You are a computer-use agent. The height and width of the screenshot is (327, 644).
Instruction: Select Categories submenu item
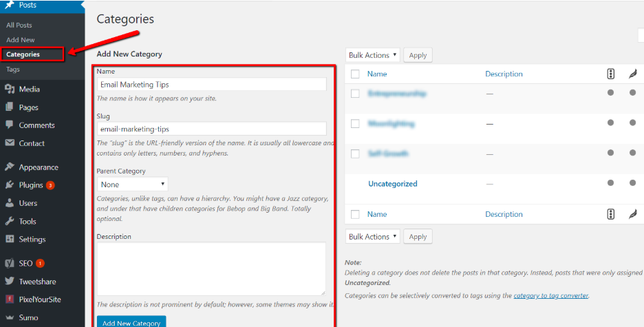[x=23, y=54]
